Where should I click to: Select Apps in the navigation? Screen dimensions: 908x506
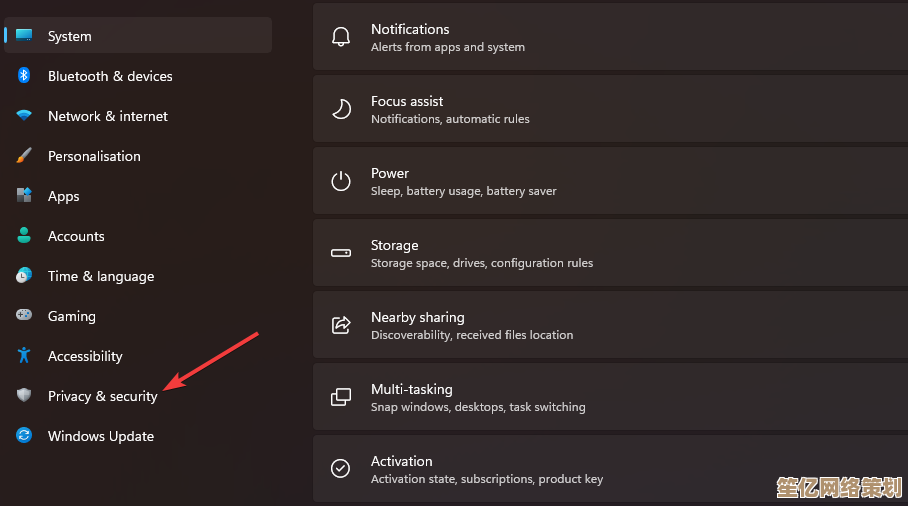click(138, 195)
